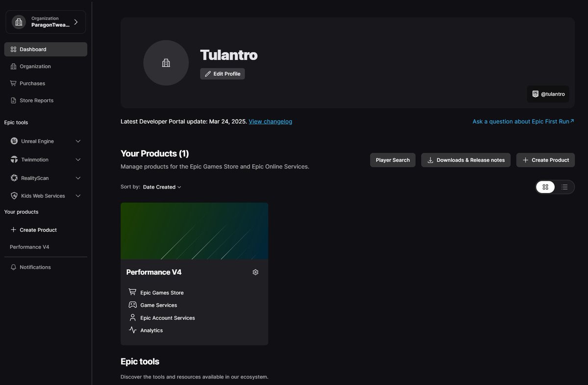Click the top-right Create Product button
Image resolution: width=588 pixels, height=385 pixels.
[x=545, y=160]
